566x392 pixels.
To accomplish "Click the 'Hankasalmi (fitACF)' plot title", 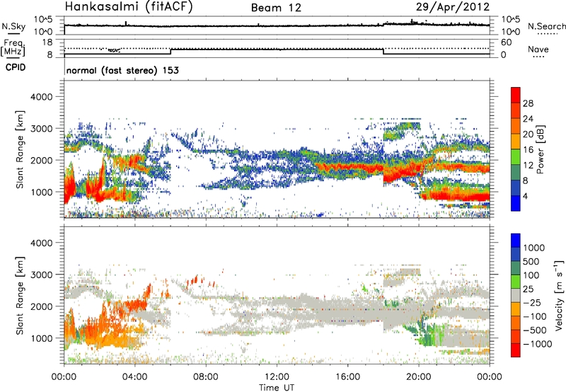I will tap(129, 7).
